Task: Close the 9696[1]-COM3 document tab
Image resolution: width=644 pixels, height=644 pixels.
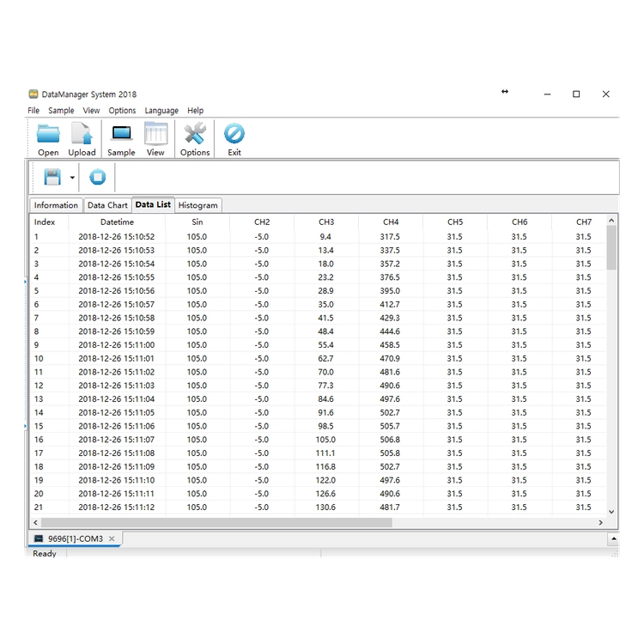Action: pos(112,538)
